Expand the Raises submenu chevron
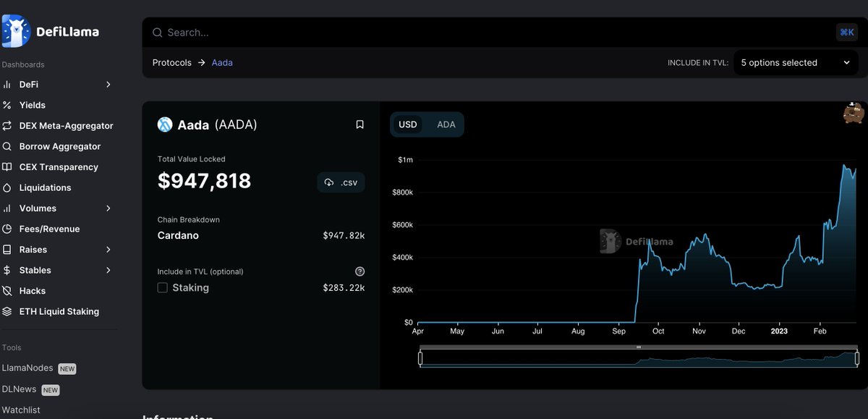 click(109, 250)
